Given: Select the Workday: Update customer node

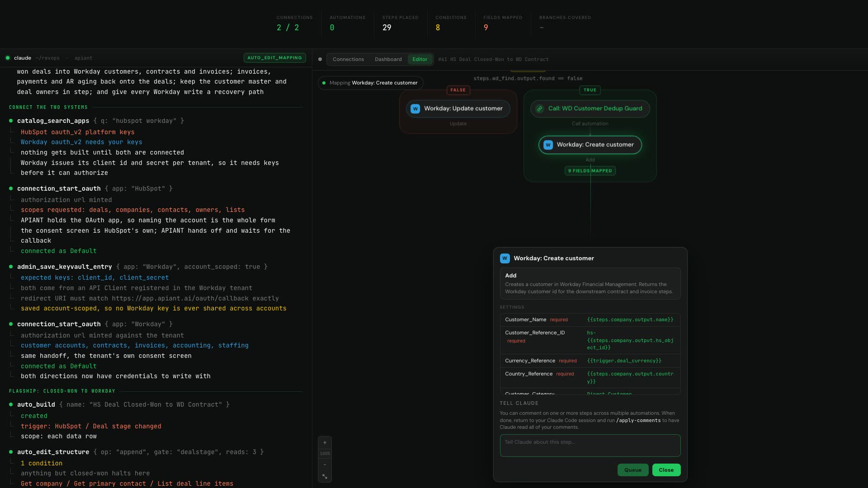Looking at the screenshot, I should tap(458, 108).
